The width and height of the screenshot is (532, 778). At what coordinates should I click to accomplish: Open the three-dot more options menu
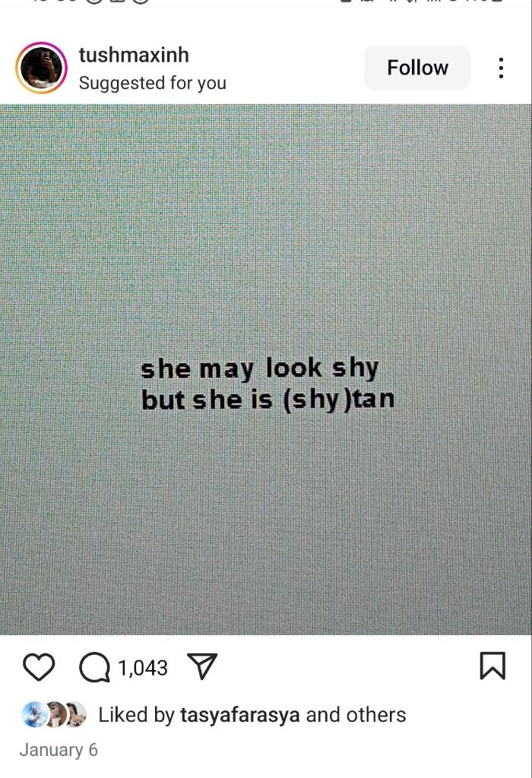click(x=502, y=68)
